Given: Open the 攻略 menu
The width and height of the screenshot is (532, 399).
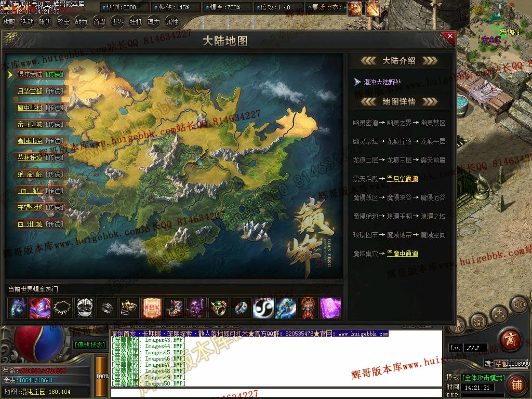Looking at the screenshot, I should point(9,22).
